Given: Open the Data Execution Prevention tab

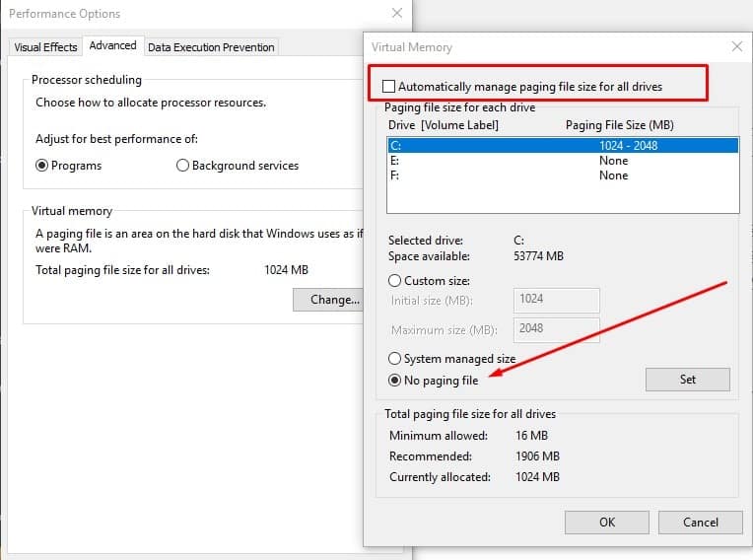Looking at the screenshot, I should click(211, 47).
